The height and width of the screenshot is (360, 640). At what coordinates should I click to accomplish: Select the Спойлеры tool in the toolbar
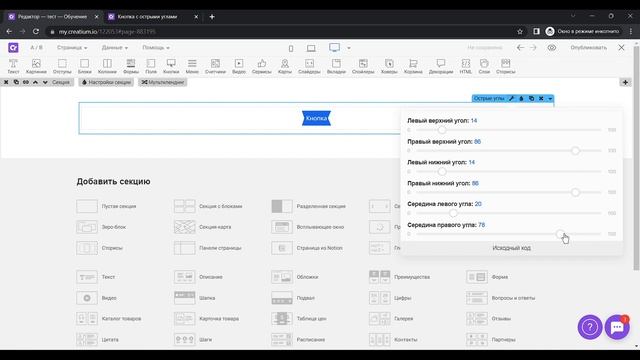pyautogui.click(x=363, y=66)
